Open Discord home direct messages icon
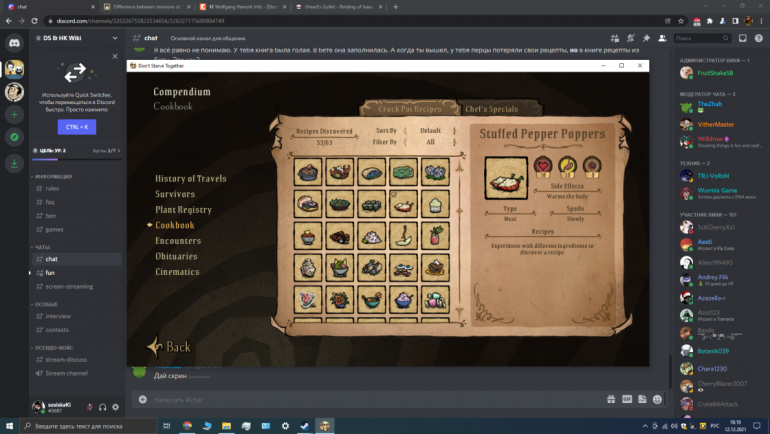Image resolution: width=770 pixels, height=434 pixels. point(14,43)
